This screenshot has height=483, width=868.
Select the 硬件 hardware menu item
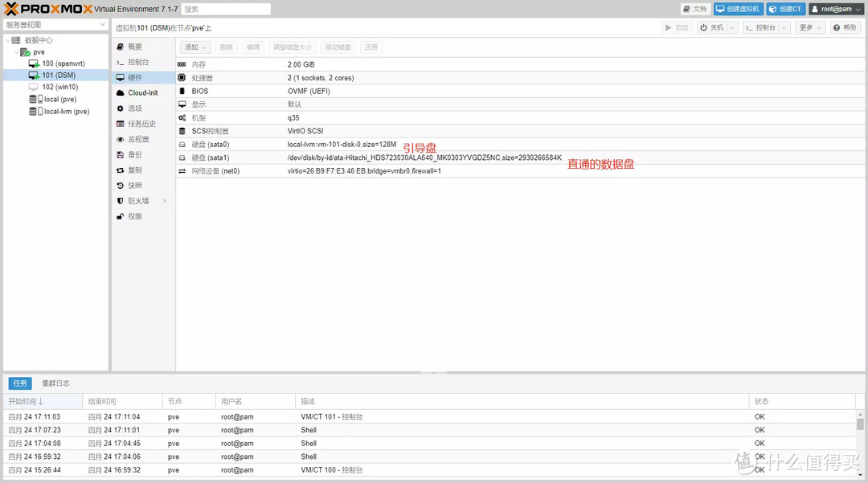143,77
